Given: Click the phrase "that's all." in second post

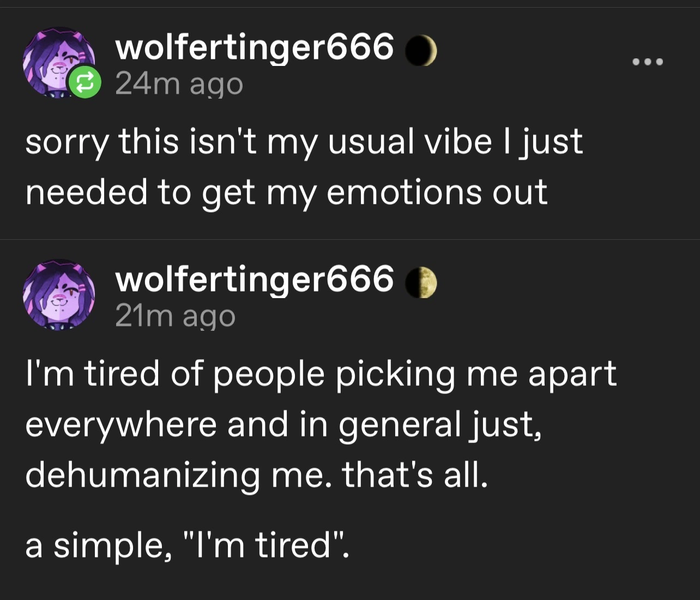Looking at the screenshot, I should click(x=414, y=475).
